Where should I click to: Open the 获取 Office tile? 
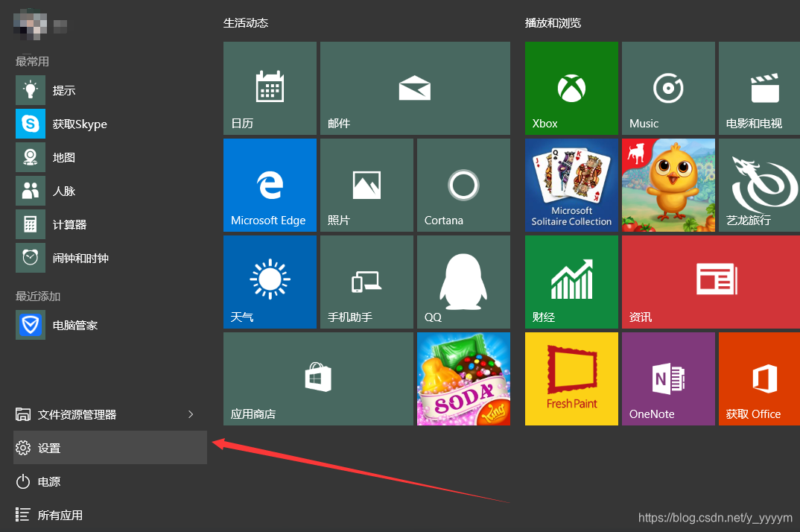click(759, 379)
